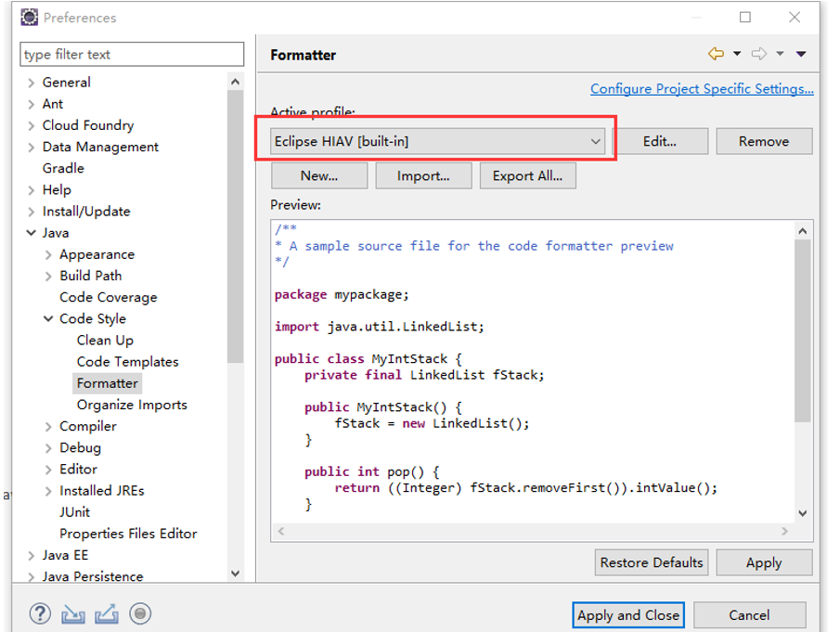Open the Active profile dropdown

[x=595, y=141]
